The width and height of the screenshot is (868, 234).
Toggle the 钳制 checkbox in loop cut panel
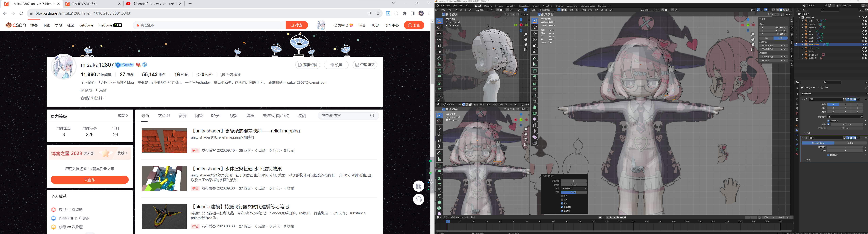[x=562, y=203]
